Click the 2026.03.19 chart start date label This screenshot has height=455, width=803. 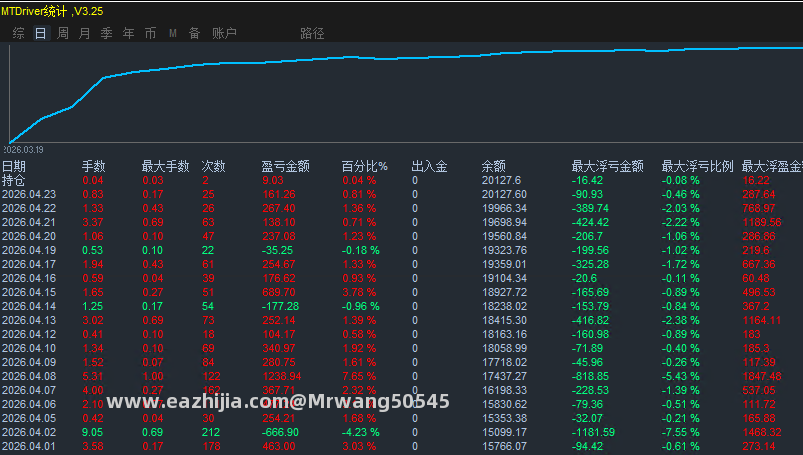click(x=23, y=150)
